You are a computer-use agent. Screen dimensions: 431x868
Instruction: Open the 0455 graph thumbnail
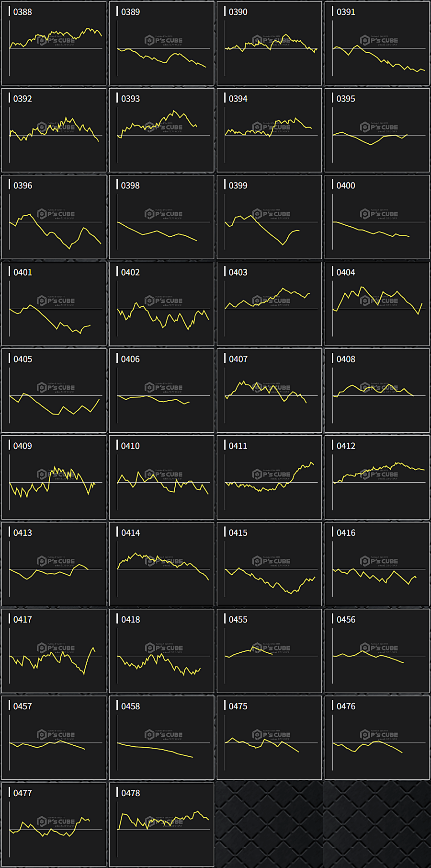point(269,651)
